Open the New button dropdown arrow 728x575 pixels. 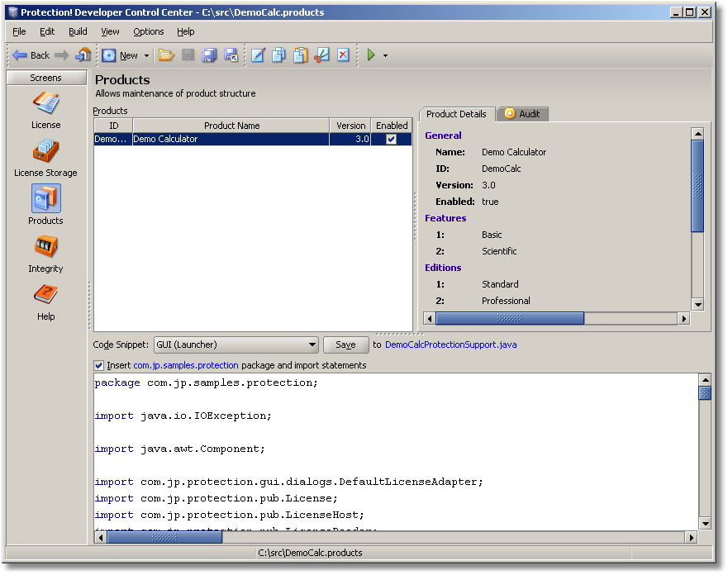click(146, 56)
